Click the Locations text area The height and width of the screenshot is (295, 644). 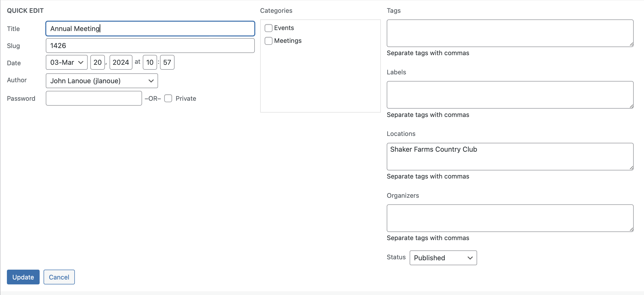(510, 157)
